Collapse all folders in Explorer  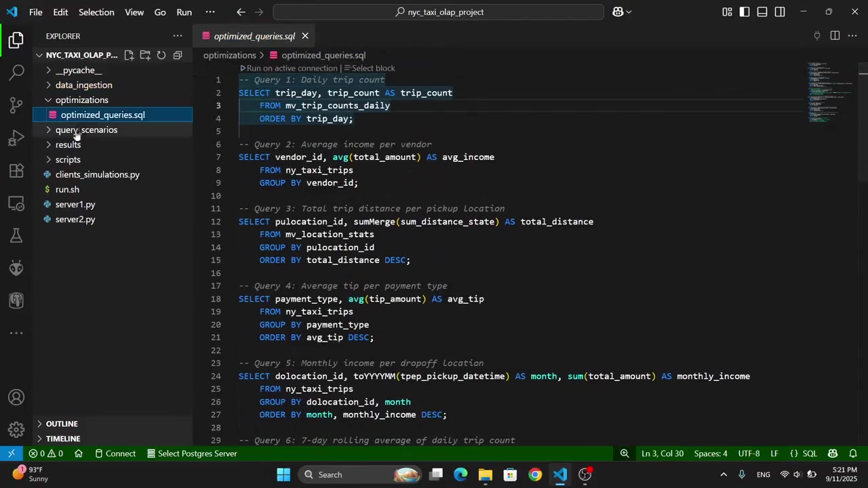(x=178, y=55)
